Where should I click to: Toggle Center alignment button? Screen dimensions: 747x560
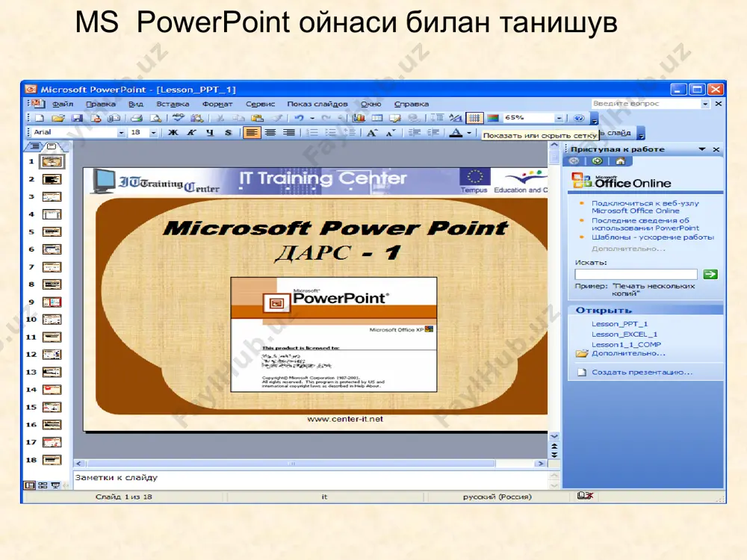click(x=270, y=132)
